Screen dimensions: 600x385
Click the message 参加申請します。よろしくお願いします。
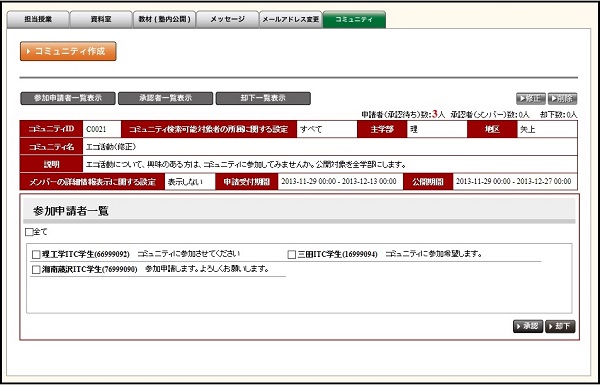[207, 269]
